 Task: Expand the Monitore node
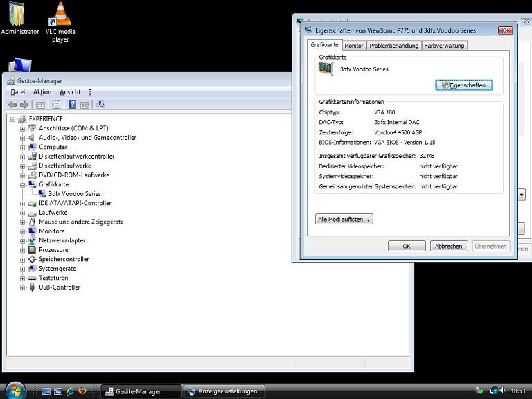(x=22, y=232)
